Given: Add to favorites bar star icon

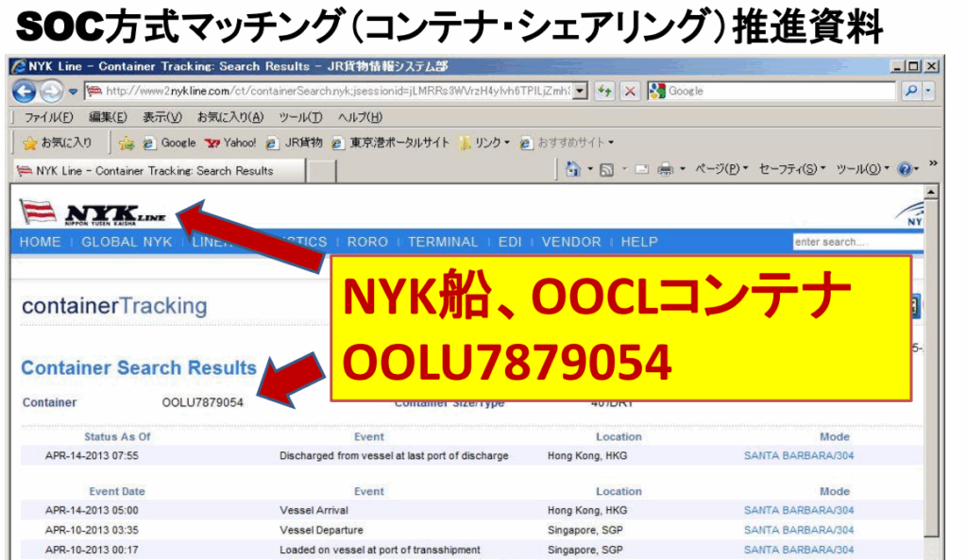Looking at the screenshot, I should pos(127,144).
